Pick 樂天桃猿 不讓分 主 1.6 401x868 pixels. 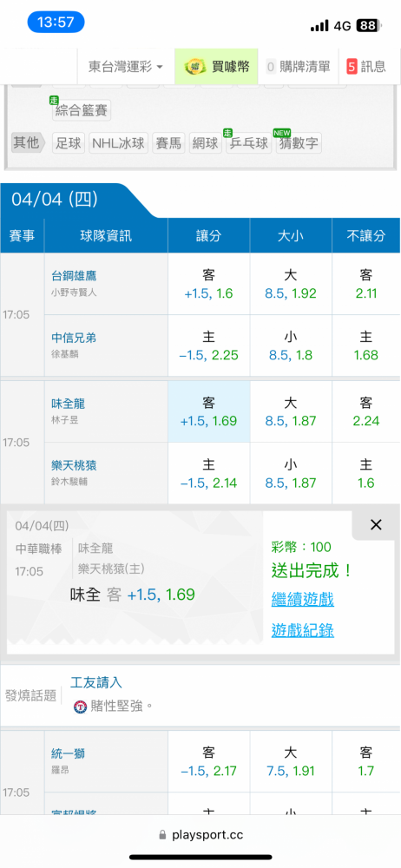pos(366,473)
